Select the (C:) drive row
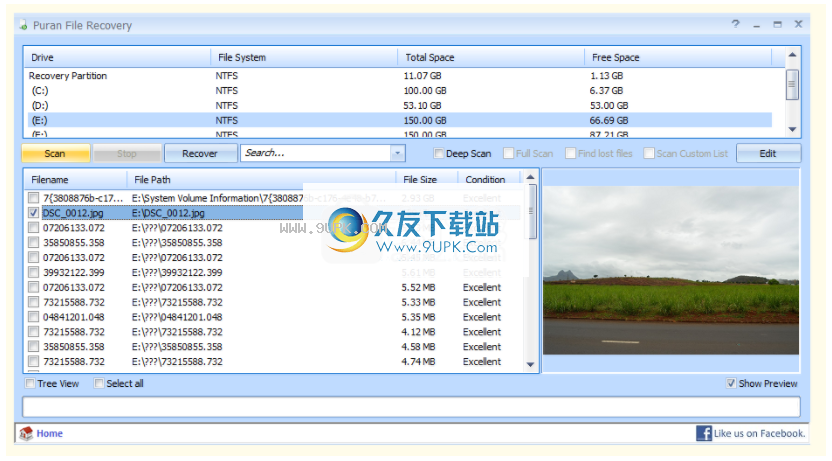 pyautogui.click(x=398, y=91)
